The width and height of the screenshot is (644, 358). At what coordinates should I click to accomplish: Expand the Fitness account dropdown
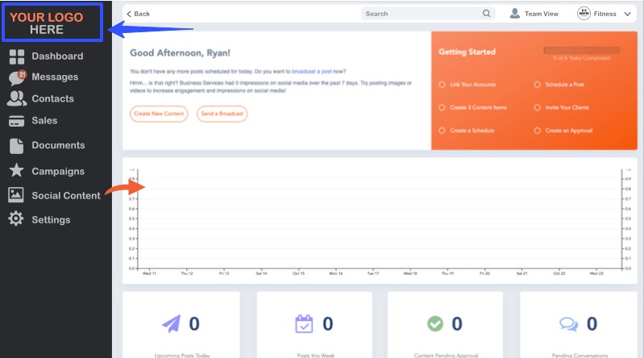(x=627, y=14)
